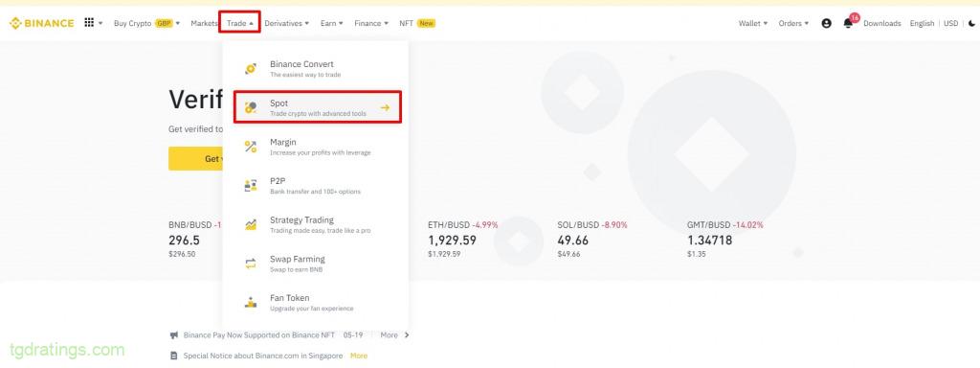Expand the Buy Crypto dropdown
Image resolution: width=980 pixels, height=368 pixels.
(x=146, y=23)
